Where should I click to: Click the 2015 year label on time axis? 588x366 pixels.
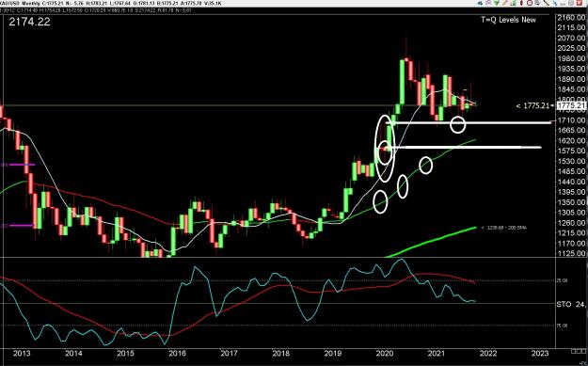pos(125,353)
